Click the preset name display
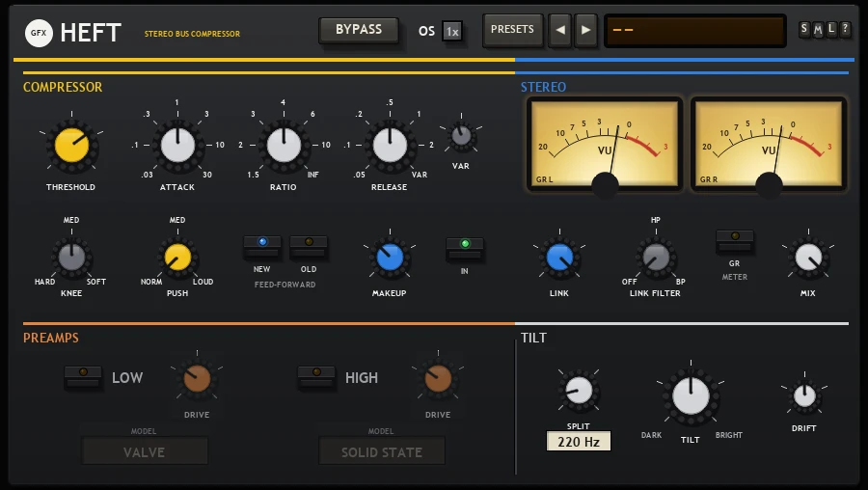 click(695, 31)
